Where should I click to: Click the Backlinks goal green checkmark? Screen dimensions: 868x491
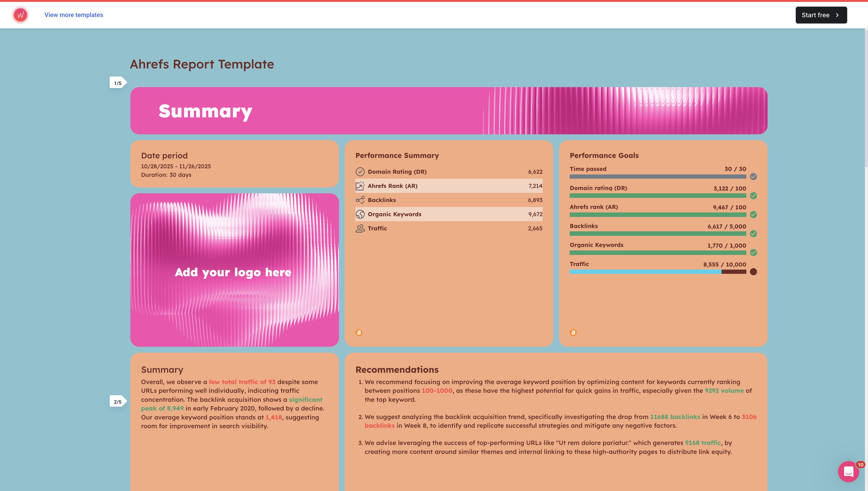tap(753, 234)
